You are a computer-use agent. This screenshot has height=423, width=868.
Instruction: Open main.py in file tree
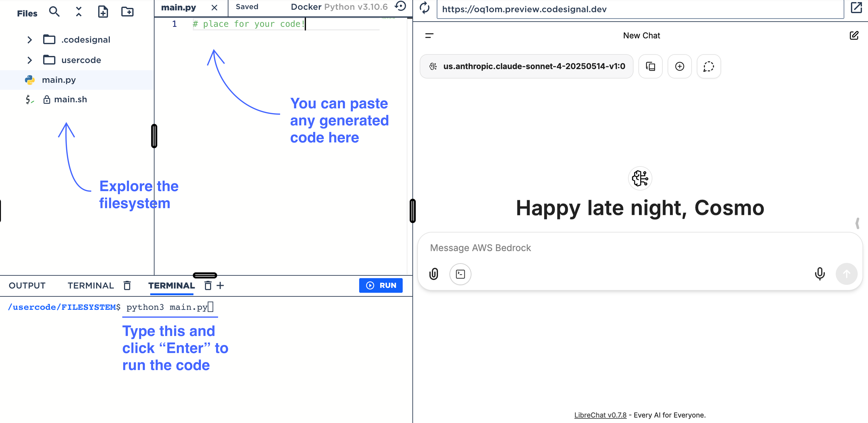pos(77,80)
